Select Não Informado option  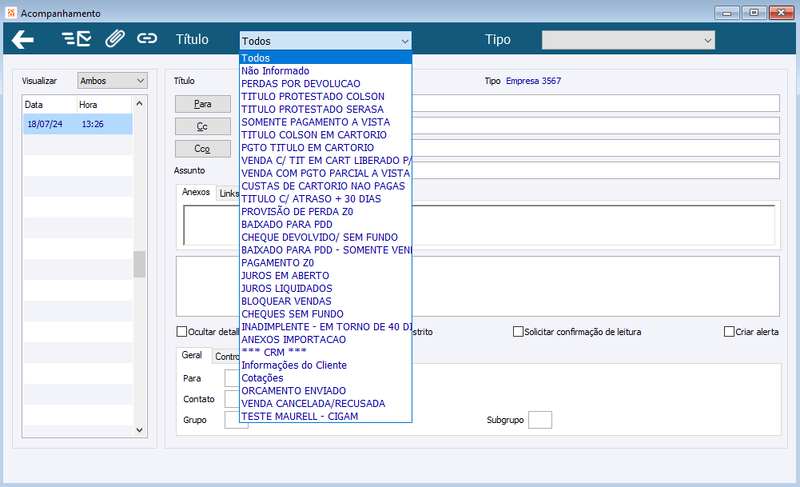click(x=326, y=71)
